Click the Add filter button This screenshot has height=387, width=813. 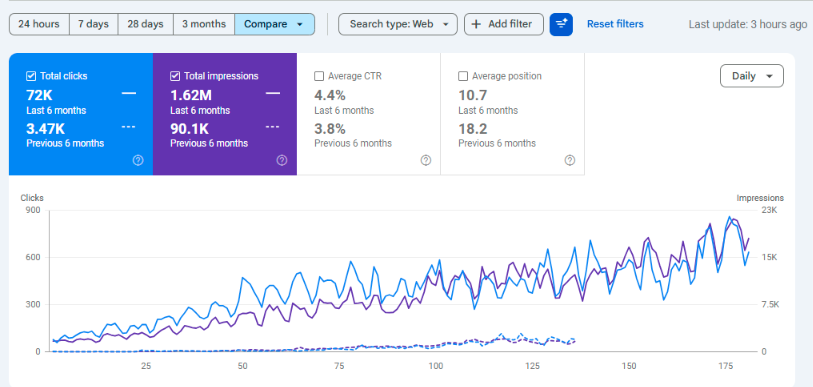pos(503,24)
